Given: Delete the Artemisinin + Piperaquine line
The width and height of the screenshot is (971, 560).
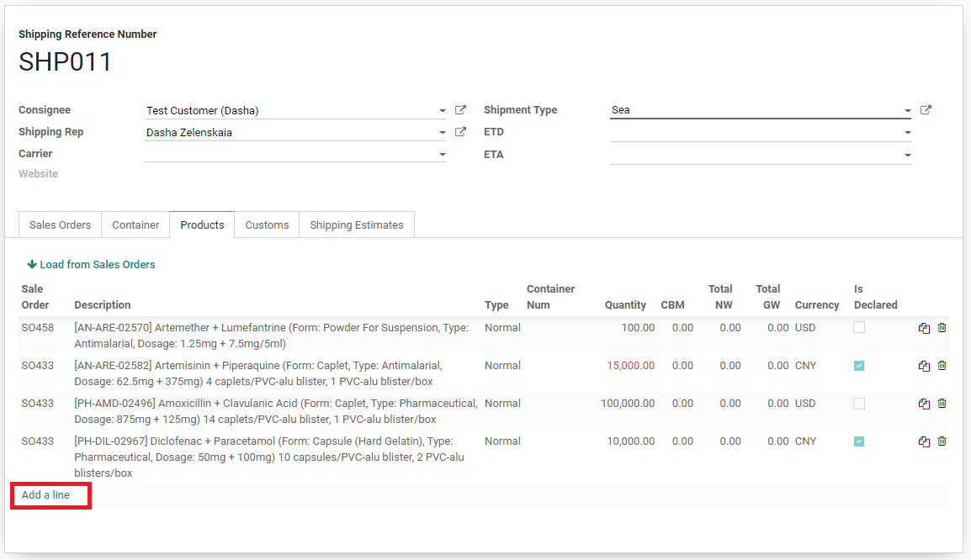Looking at the screenshot, I should (942, 365).
